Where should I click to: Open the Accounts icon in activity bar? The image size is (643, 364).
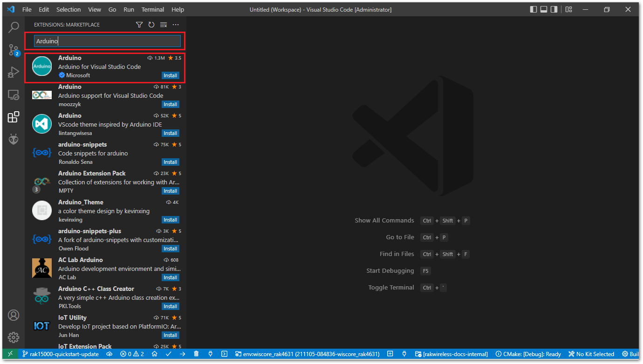[x=14, y=315]
